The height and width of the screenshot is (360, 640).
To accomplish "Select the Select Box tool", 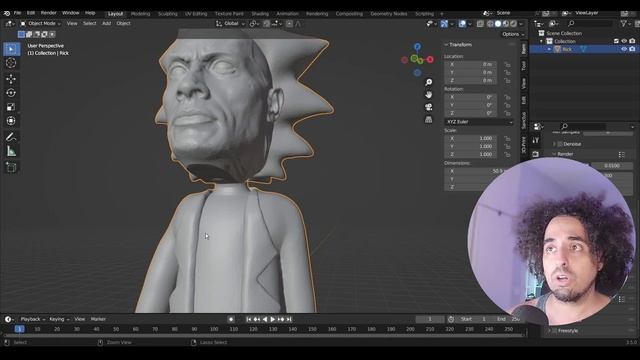I will point(11,49).
